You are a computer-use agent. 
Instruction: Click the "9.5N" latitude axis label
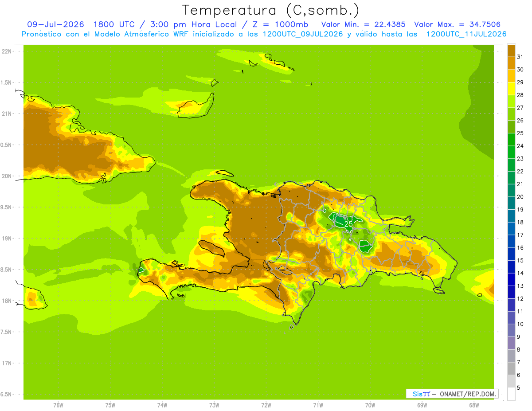(x=7, y=207)
